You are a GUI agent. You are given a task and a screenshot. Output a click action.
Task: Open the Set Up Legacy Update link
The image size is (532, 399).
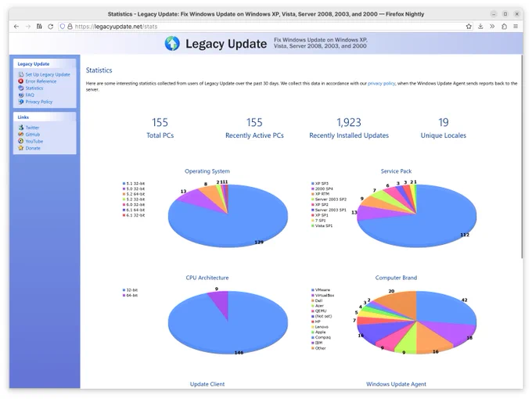pos(48,74)
